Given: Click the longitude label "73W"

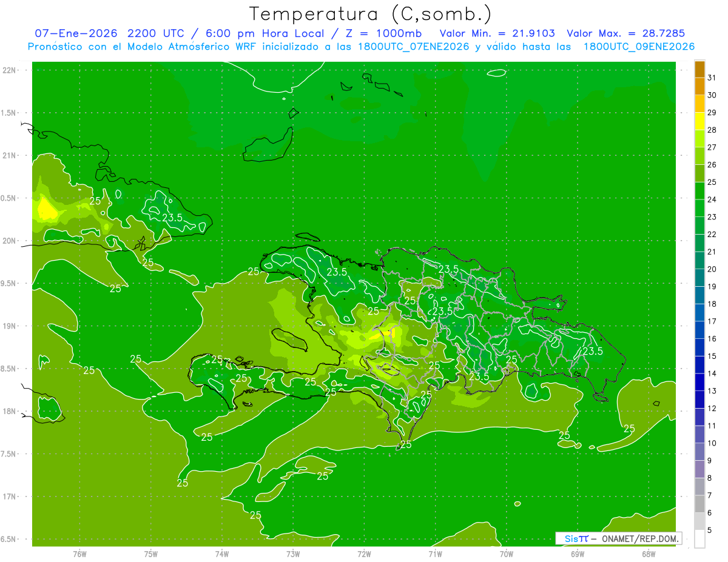Looking at the screenshot, I should tap(293, 554).
